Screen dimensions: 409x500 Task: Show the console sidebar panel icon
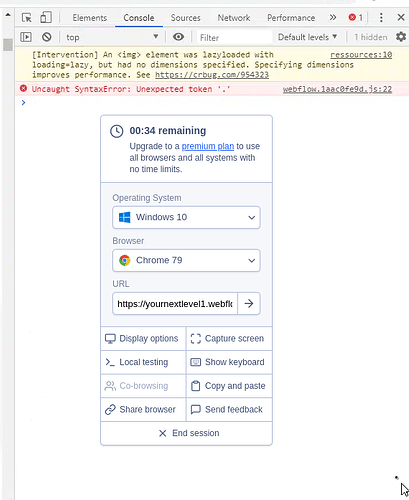click(26, 37)
